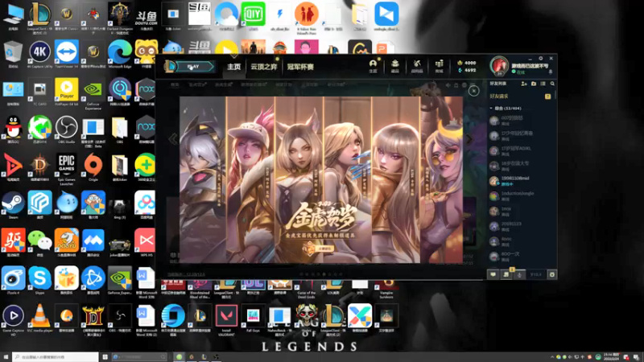
Task: Open the Windows Start button
Action: click(x=6, y=357)
